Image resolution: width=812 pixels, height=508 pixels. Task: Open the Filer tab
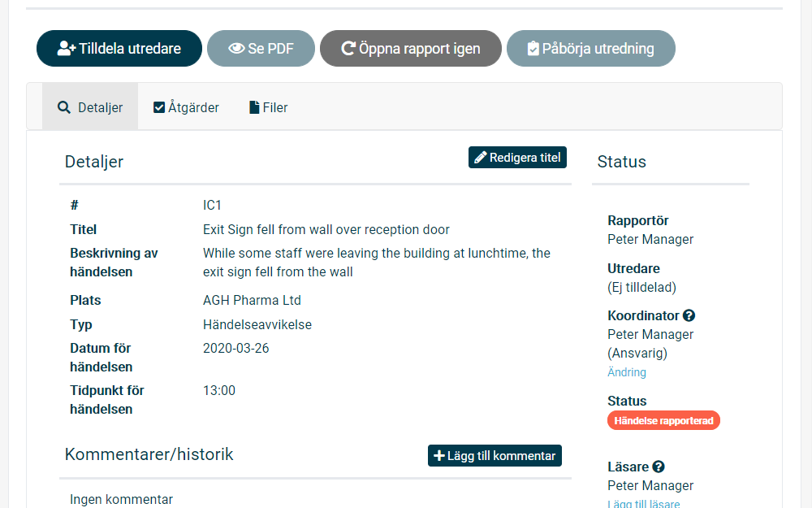(x=268, y=107)
